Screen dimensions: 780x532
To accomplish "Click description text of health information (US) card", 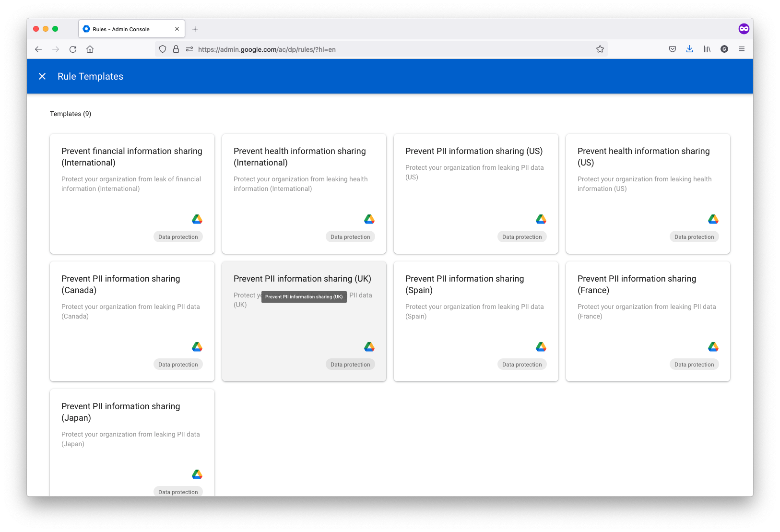I will click(x=644, y=184).
